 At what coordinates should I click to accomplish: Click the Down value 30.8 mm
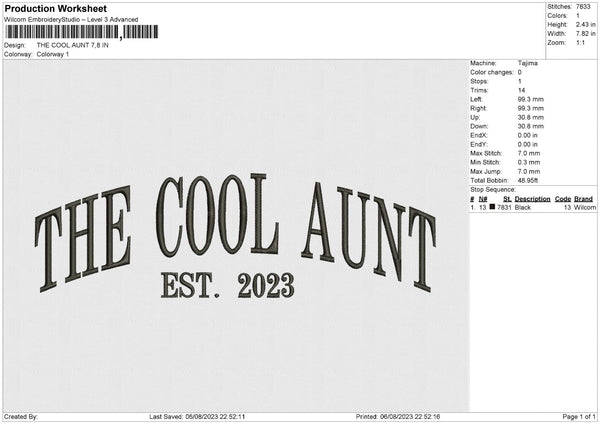click(x=530, y=126)
